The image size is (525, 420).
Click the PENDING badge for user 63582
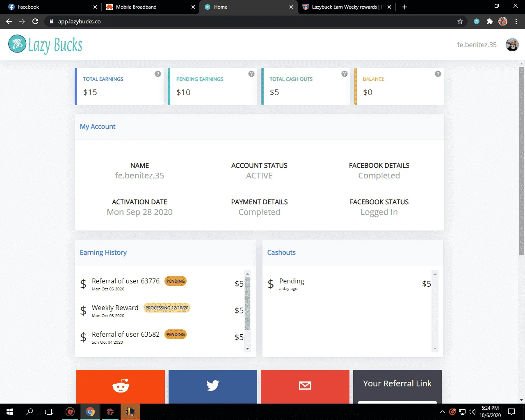pos(176,335)
